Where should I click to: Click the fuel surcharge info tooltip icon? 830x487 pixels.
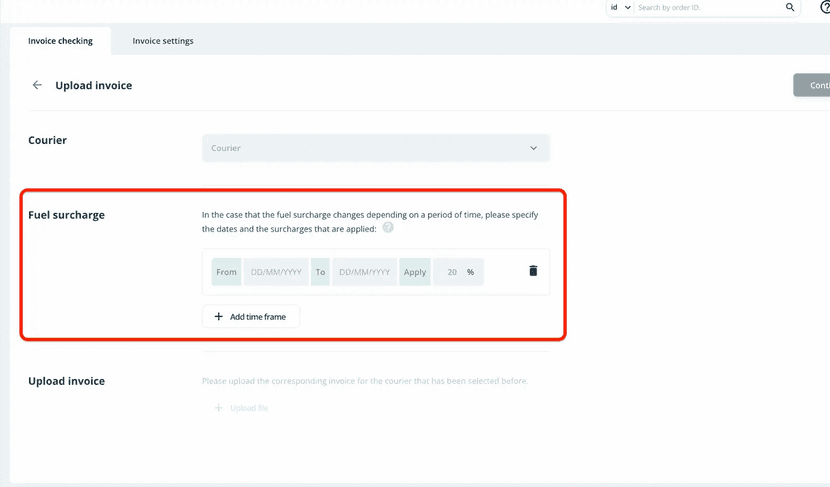pos(388,228)
